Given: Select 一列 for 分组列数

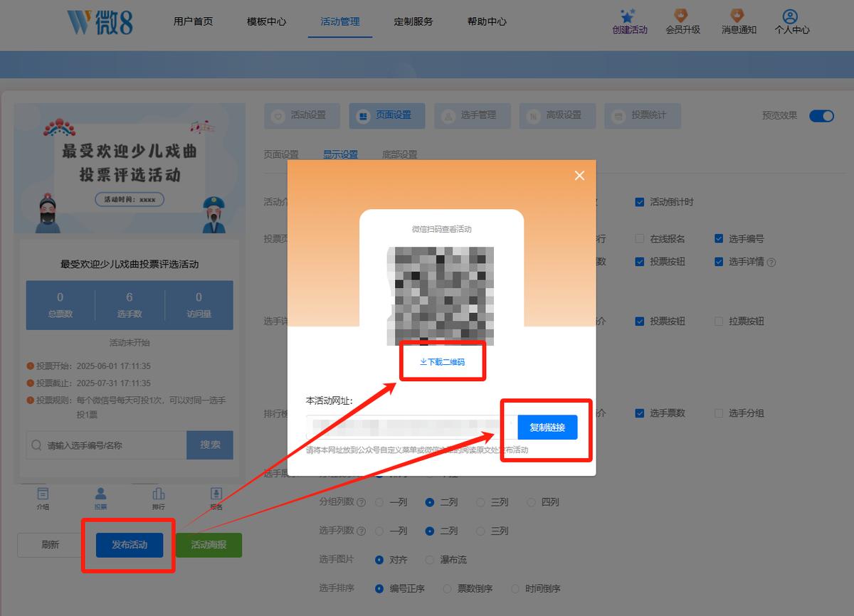Looking at the screenshot, I should [x=379, y=502].
